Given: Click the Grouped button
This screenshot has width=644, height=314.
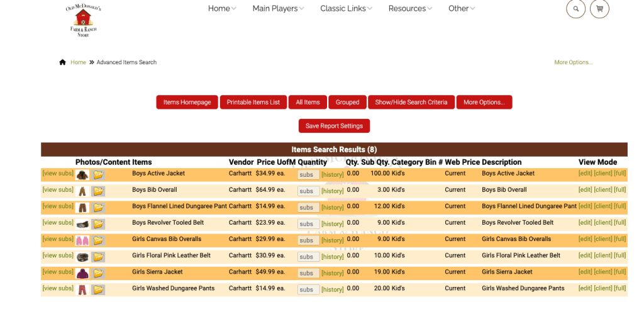Looking at the screenshot, I should tap(347, 103).
